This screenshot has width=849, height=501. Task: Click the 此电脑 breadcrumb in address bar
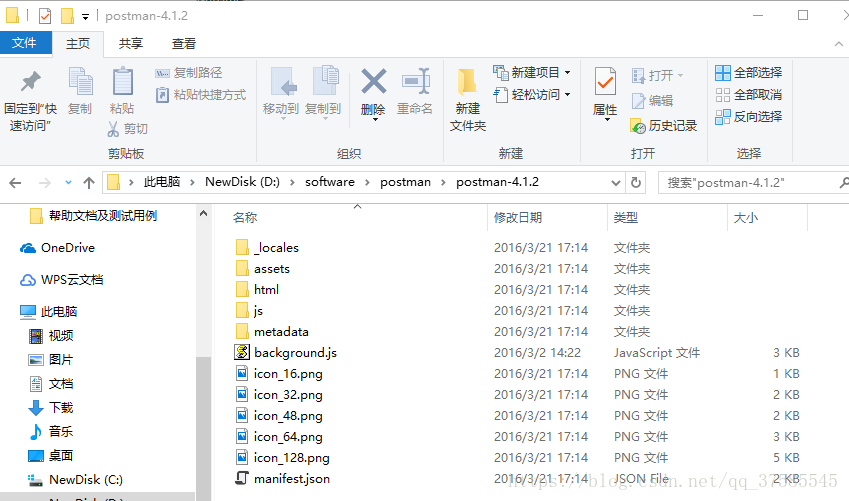(x=162, y=182)
